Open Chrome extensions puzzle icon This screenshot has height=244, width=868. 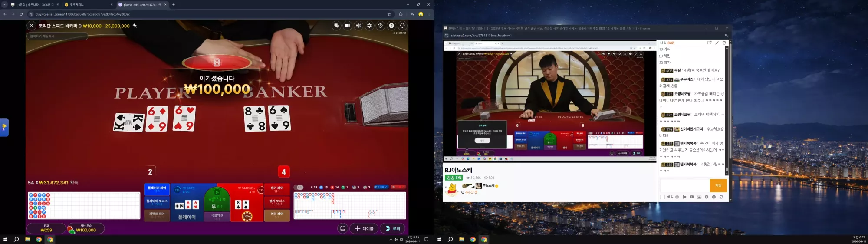(x=401, y=14)
